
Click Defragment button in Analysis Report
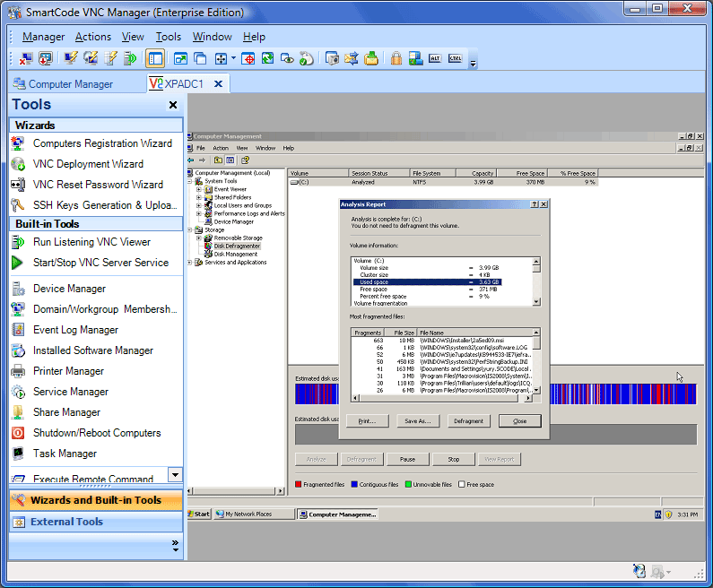pos(469,421)
